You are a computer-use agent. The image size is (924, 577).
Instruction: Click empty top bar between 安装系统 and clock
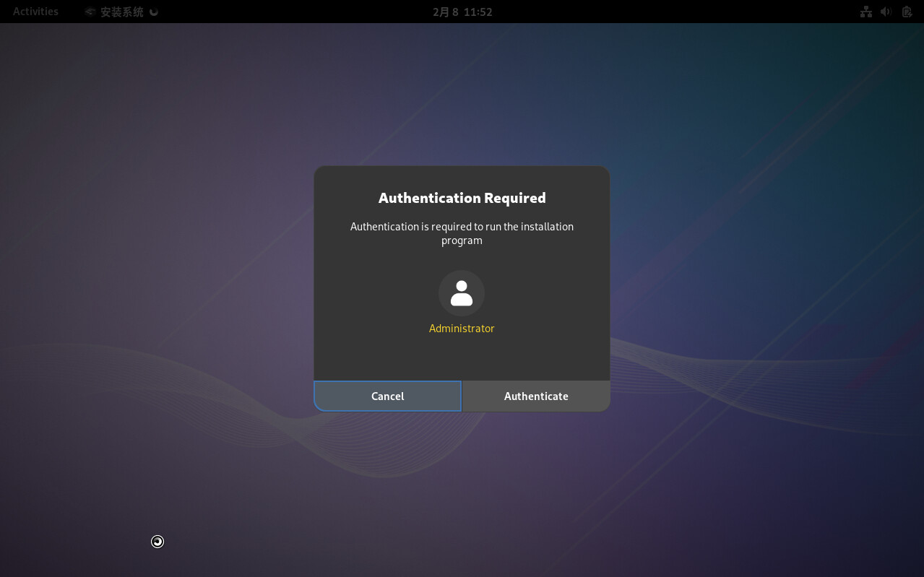[289, 12]
